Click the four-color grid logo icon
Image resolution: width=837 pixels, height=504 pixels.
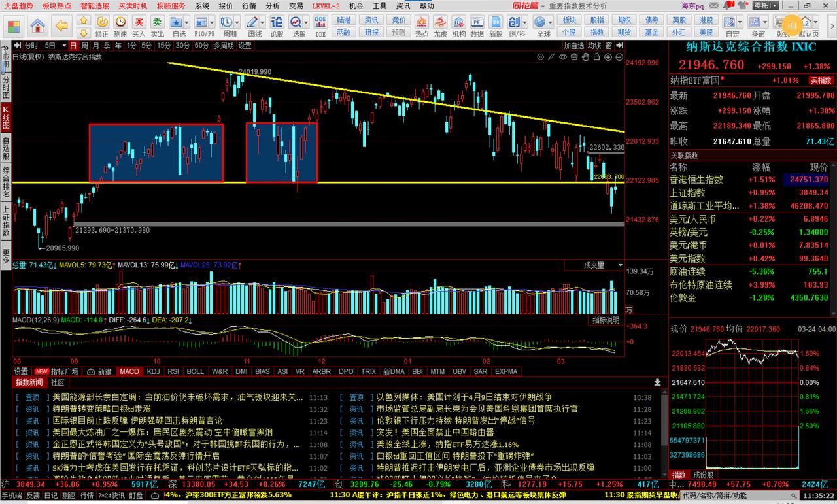13,26
